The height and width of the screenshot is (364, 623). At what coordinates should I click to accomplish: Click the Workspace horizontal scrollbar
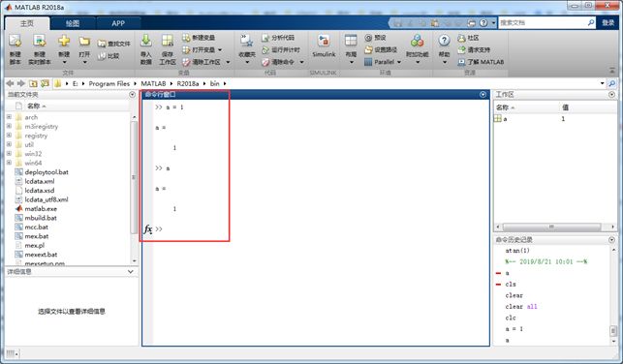click(551, 227)
